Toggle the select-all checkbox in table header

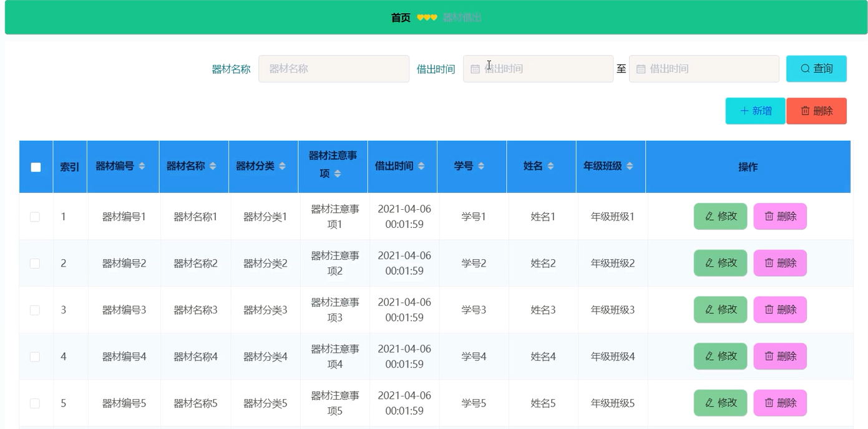pyautogui.click(x=36, y=167)
